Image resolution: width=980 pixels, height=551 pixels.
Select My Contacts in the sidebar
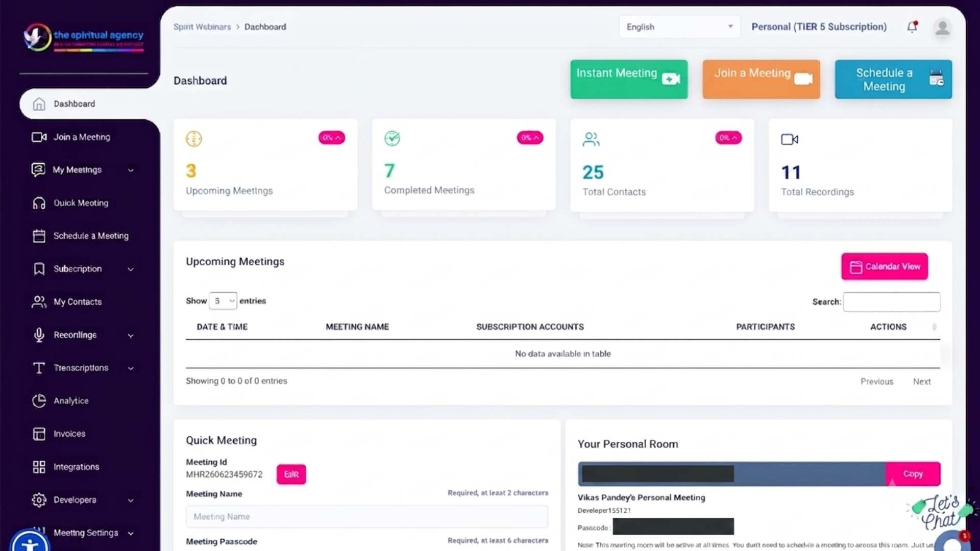(x=78, y=302)
